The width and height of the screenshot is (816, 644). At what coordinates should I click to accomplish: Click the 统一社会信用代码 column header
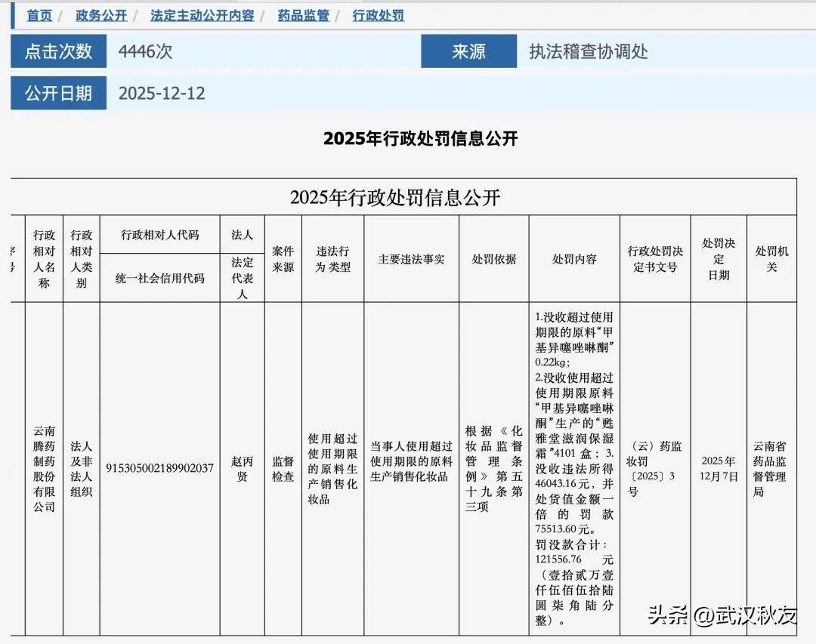coord(159,278)
